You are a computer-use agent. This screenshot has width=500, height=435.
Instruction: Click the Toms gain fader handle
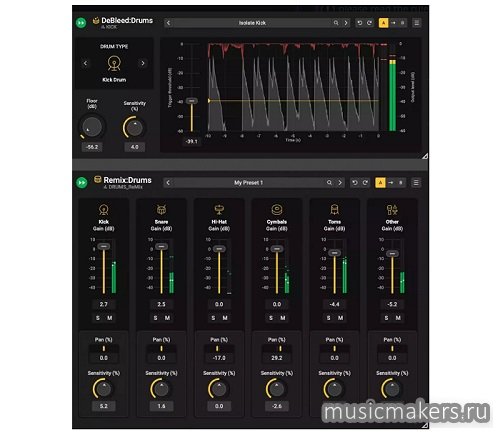pyautogui.click(x=334, y=253)
